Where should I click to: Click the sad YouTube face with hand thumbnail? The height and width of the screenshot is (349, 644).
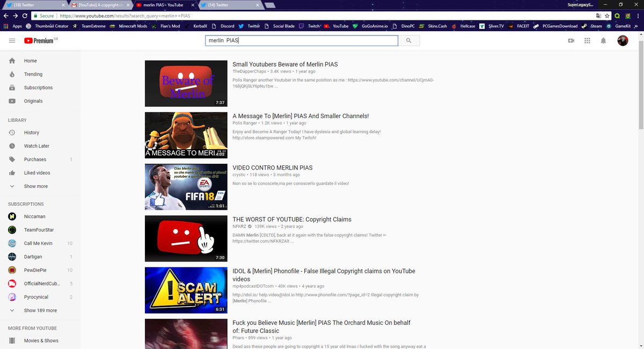pos(186,238)
